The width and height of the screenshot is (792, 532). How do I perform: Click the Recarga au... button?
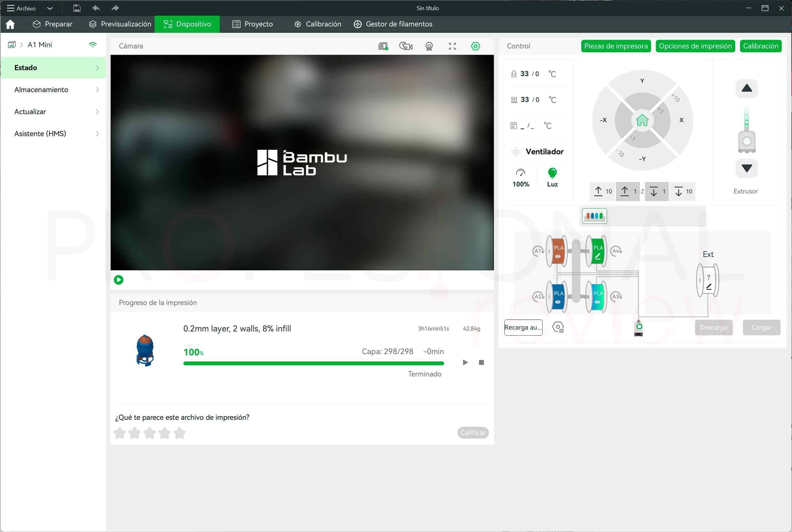[523, 327]
